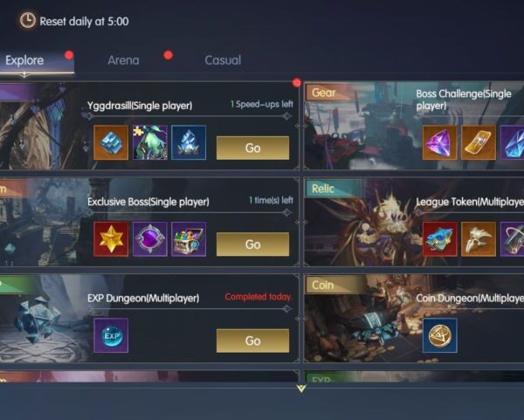
Task: Select the blue cube reward in Yggdrasill
Action: [111, 142]
